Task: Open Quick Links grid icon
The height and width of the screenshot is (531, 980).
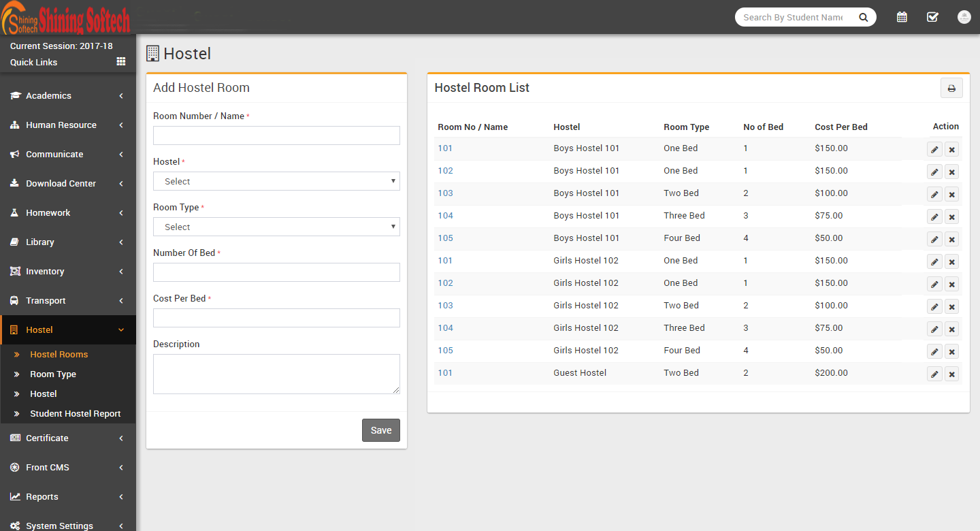Action: pos(121,61)
